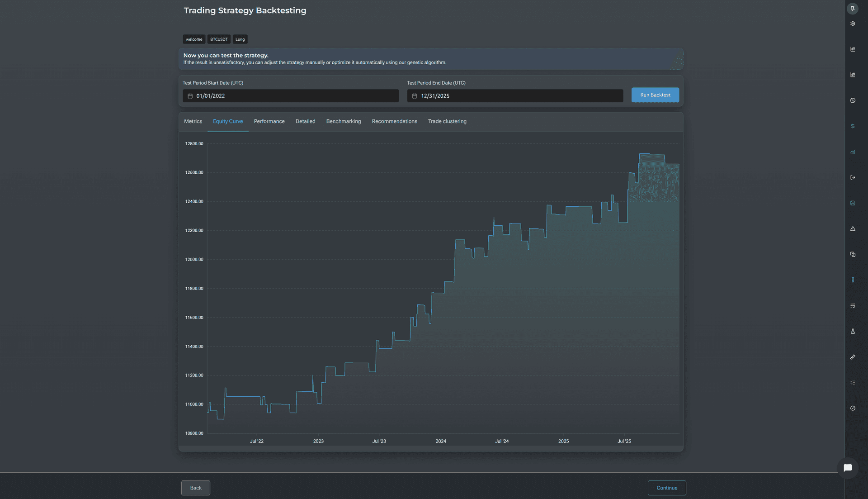Screen dimensions: 868x499
Task: Select the prohibited circle icon in sidebar
Action: click(853, 100)
